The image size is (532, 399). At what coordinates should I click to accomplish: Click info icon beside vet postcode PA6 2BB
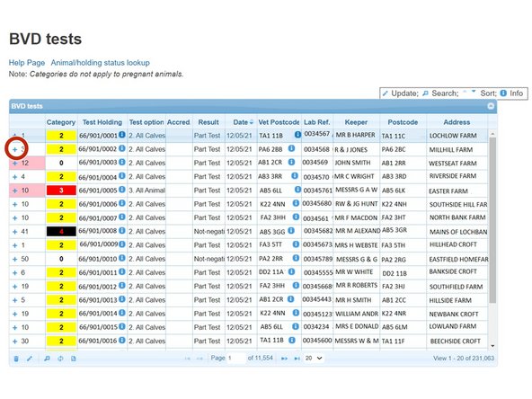(291, 148)
